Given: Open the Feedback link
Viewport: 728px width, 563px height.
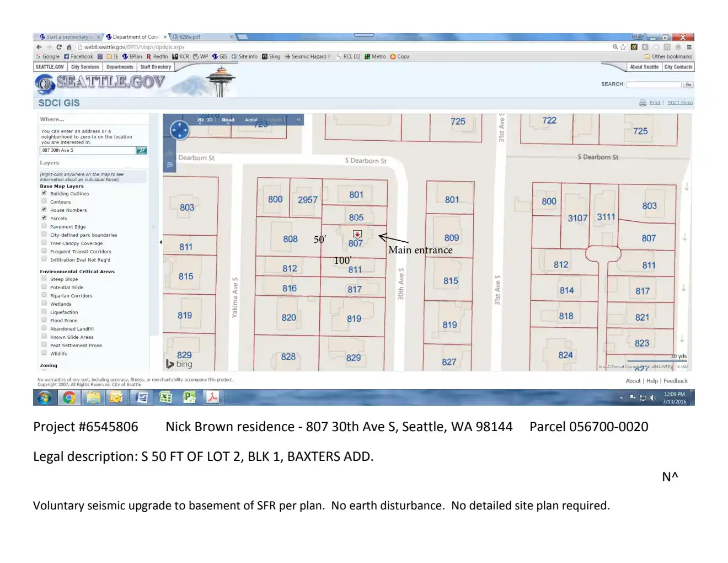Looking at the screenshot, I should 676,381.
